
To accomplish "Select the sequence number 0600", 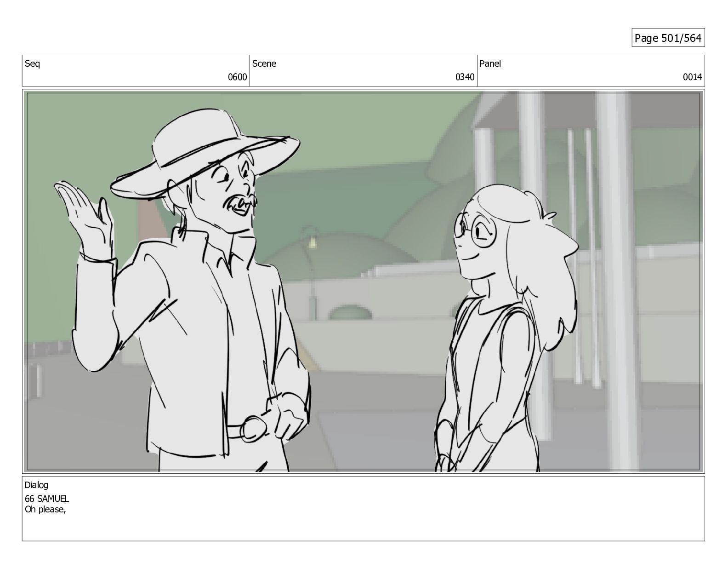I will pyautogui.click(x=238, y=77).
